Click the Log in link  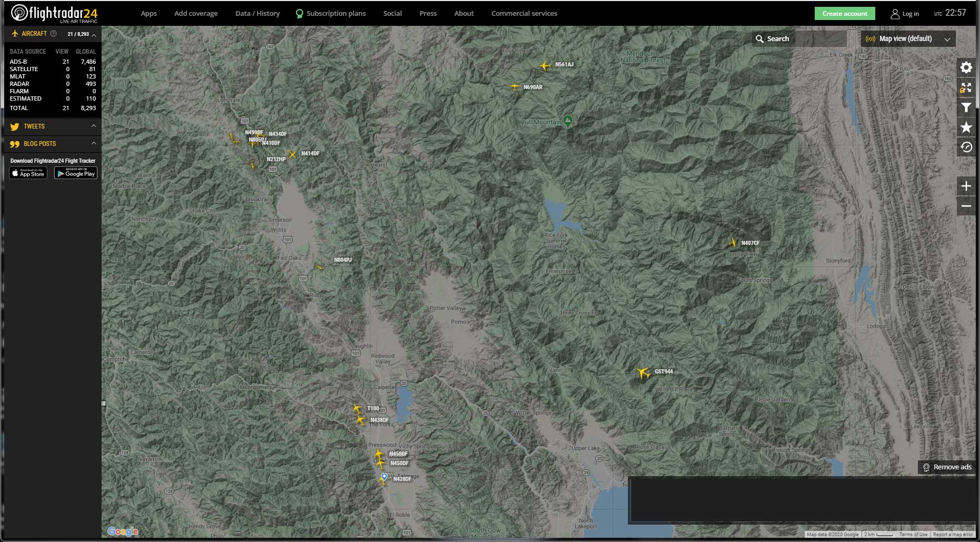point(905,14)
